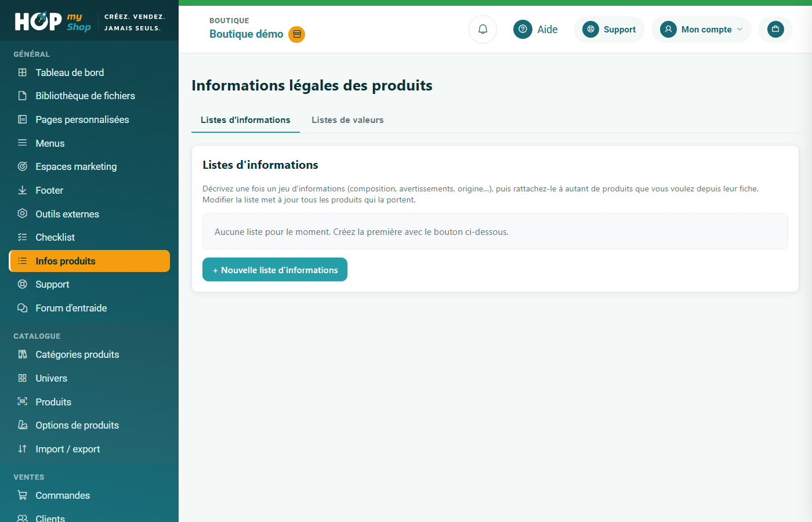Open the Clients sidebar entry
Screen dimensions: 812x522
pos(89,518)
